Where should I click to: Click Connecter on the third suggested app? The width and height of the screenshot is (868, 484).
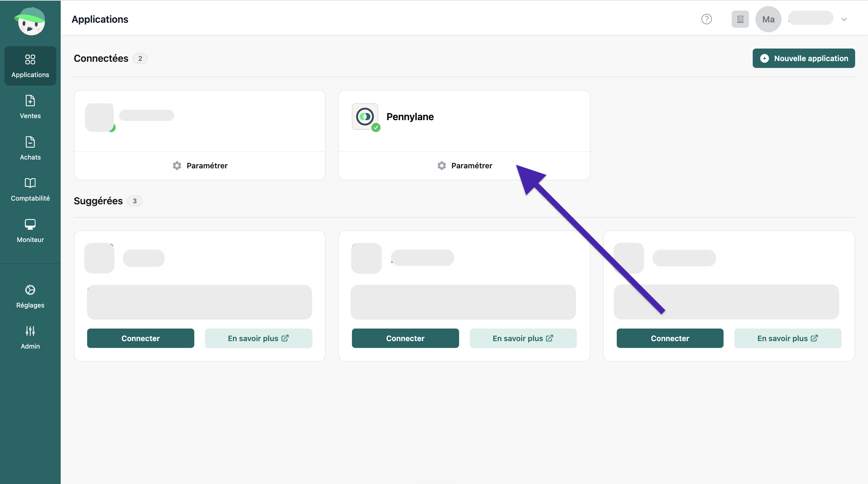click(x=670, y=338)
